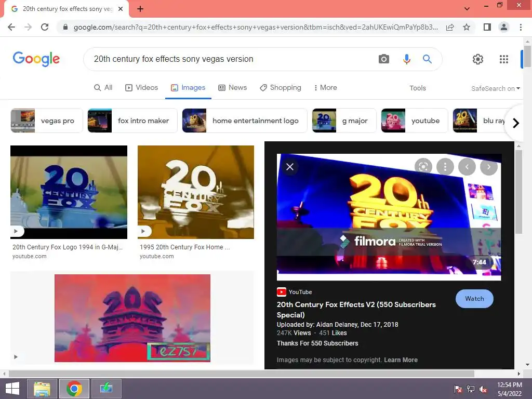
Task: Open Google quick settings gear
Action: click(478, 59)
